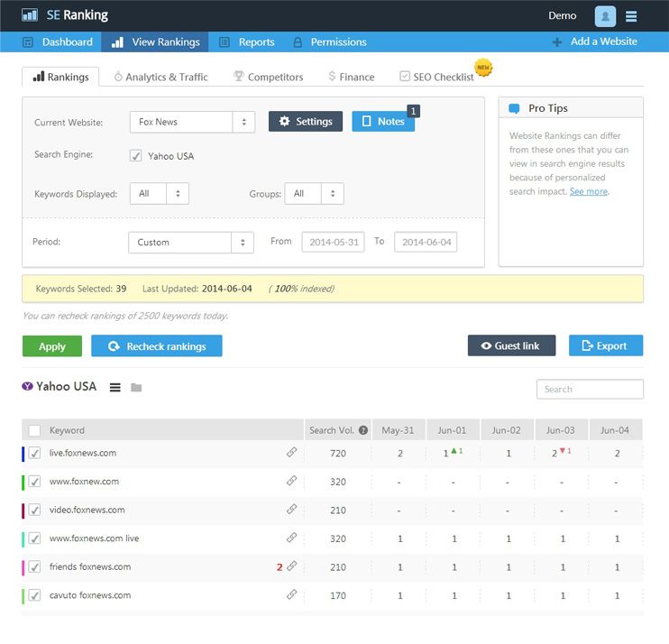This screenshot has width=669, height=644.
Task: Open the Notes button
Action: tap(383, 121)
